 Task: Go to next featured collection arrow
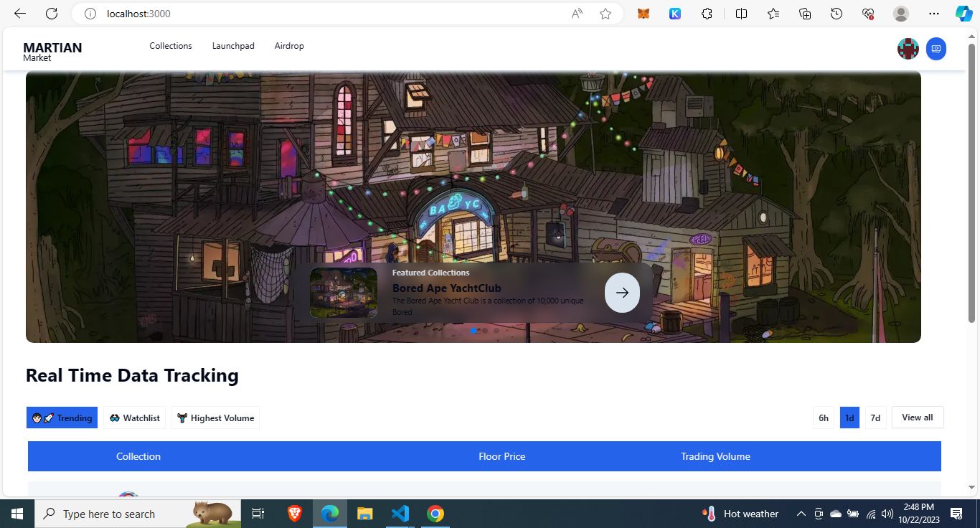[x=622, y=293]
